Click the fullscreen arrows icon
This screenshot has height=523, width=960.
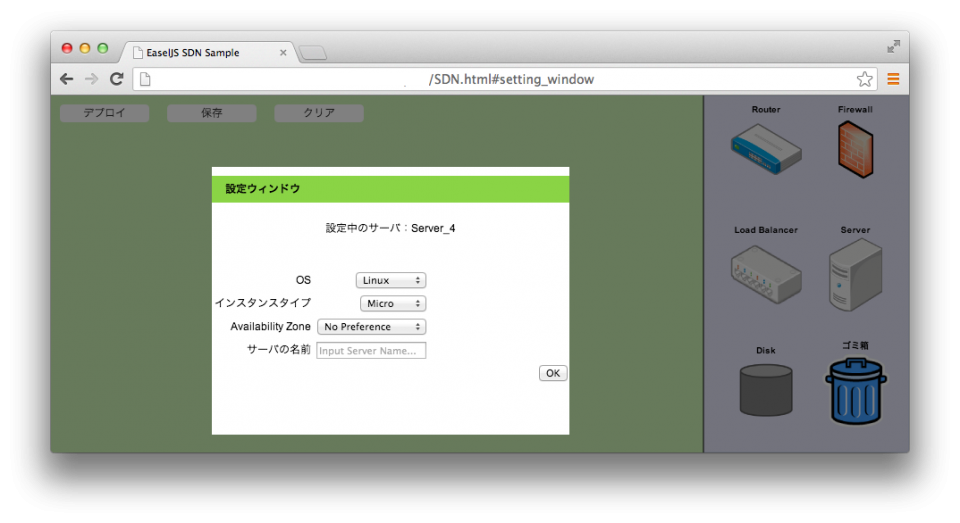(893, 47)
